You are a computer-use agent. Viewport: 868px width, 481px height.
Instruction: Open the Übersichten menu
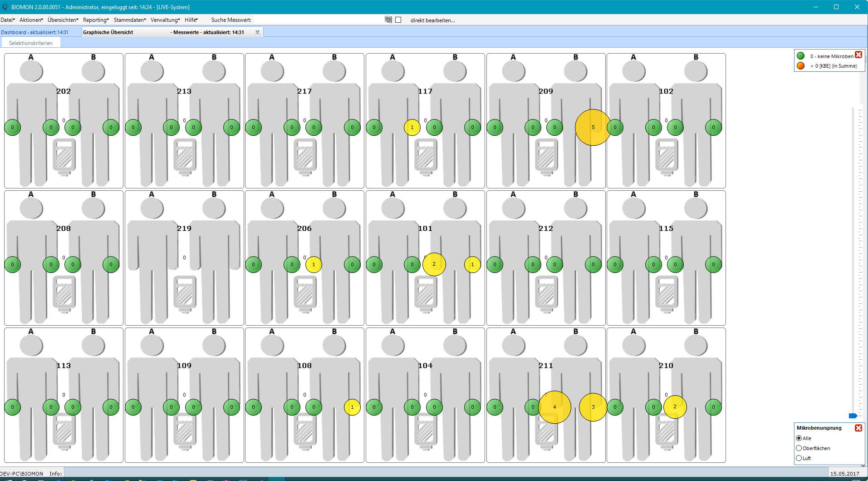point(63,20)
